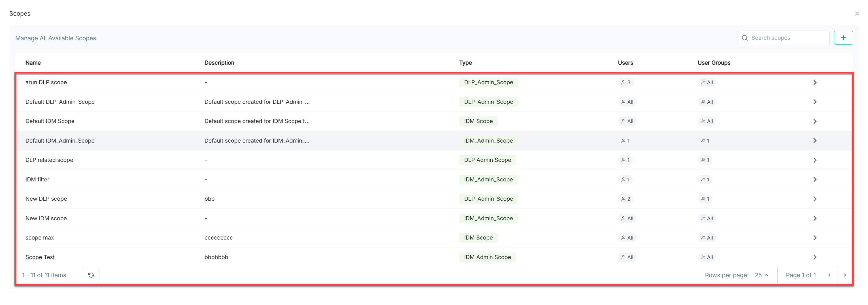Click users badge showing 2 for New DLP scope

tap(626, 199)
